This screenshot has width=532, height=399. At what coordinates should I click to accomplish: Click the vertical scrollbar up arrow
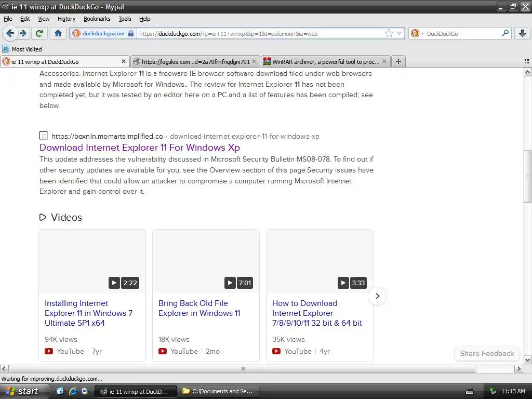click(528, 72)
